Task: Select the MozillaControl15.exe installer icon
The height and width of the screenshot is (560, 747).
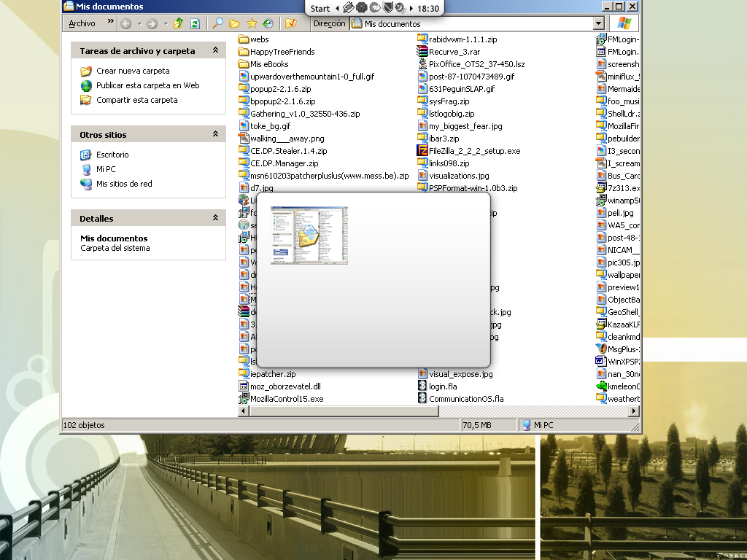Action: coord(244,399)
